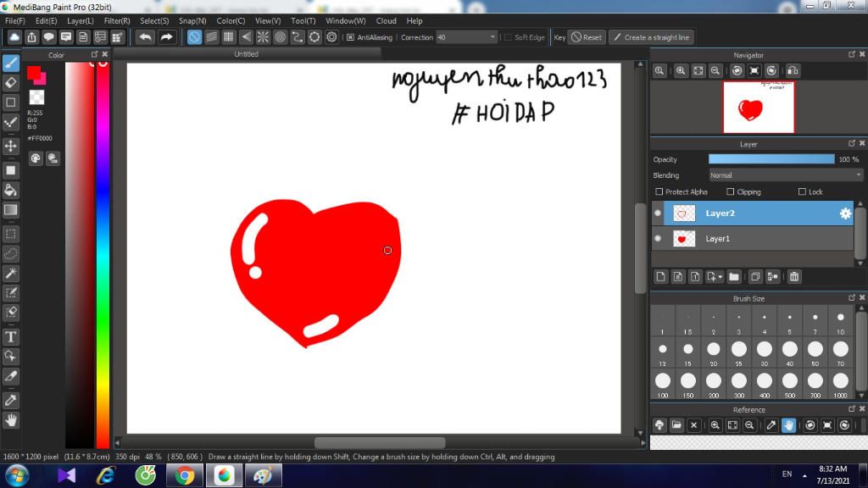Enable circle snap guide

click(x=280, y=37)
